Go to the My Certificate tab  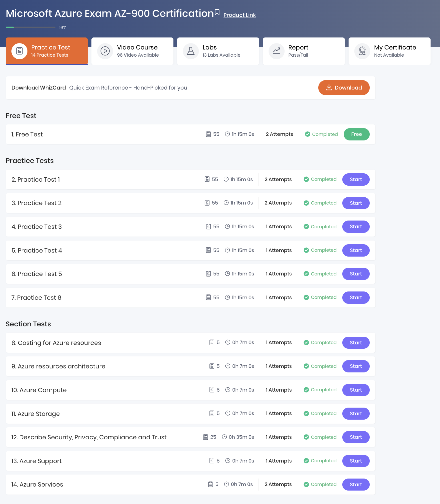(389, 51)
